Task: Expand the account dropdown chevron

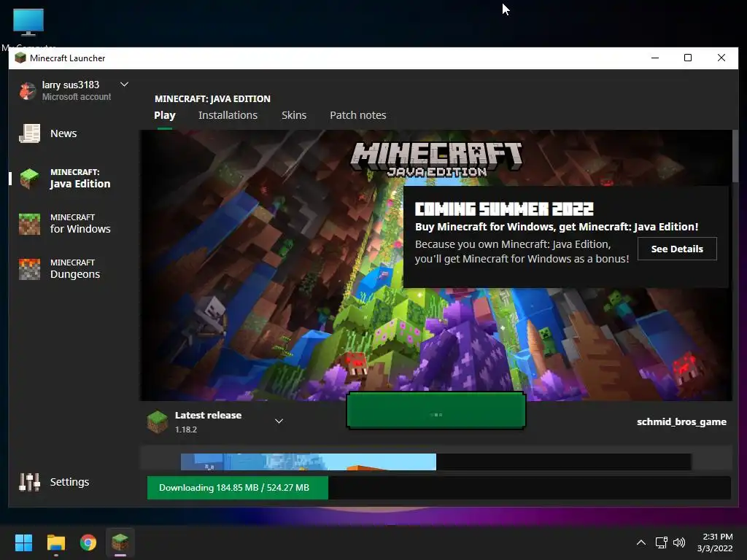Action: (x=124, y=85)
